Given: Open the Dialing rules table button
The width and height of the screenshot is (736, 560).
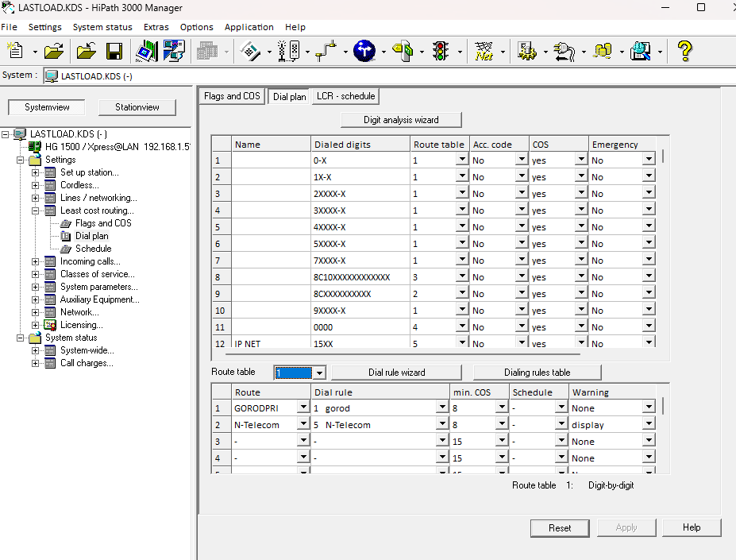Looking at the screenshot, I should click(x=537, y=373).
